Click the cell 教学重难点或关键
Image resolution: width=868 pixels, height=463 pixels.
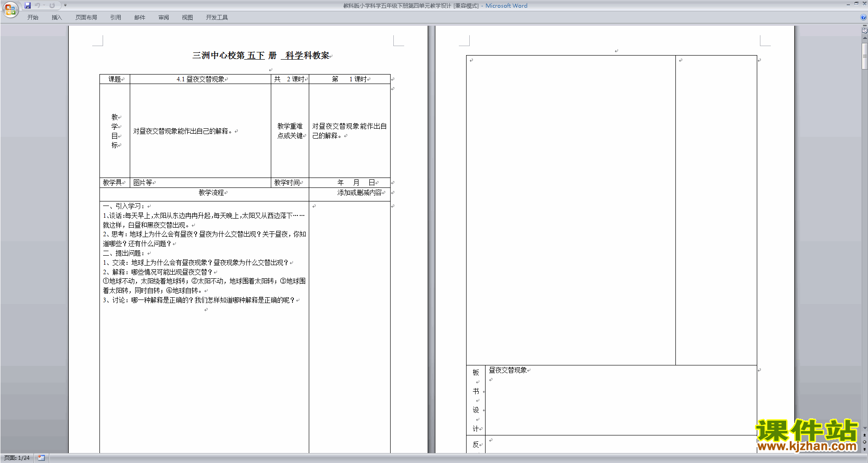click(290, 131)
